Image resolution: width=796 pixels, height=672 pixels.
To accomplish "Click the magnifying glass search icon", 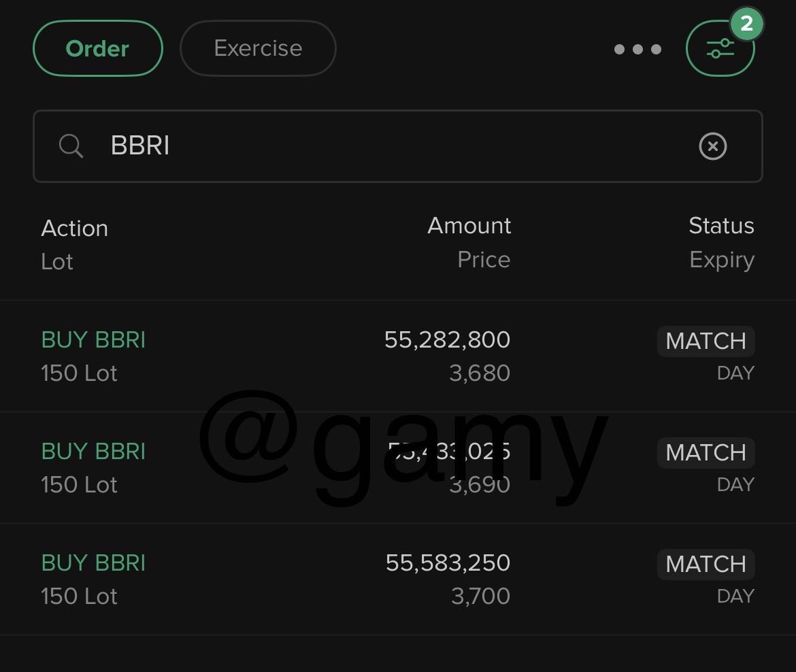I will point(71,146).
